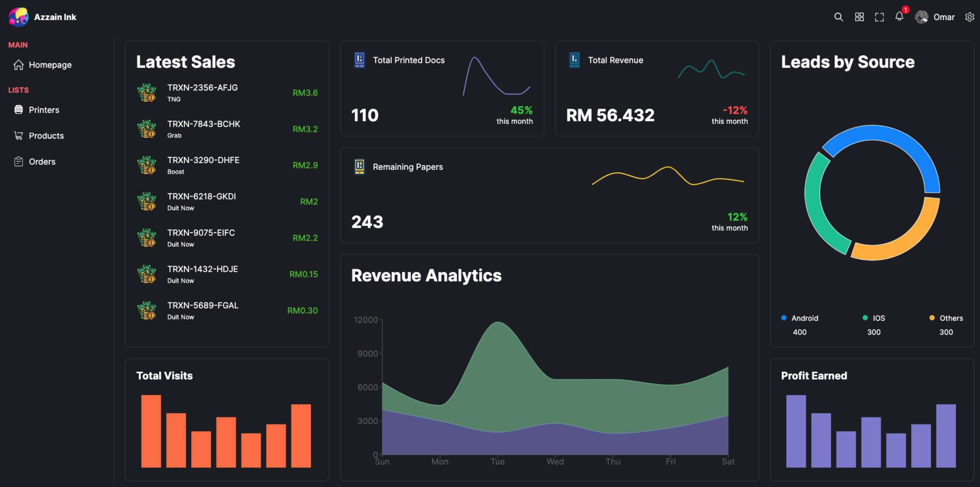Select the orange Others legend dot
980x487 pixels.
(x=932, y=317)
